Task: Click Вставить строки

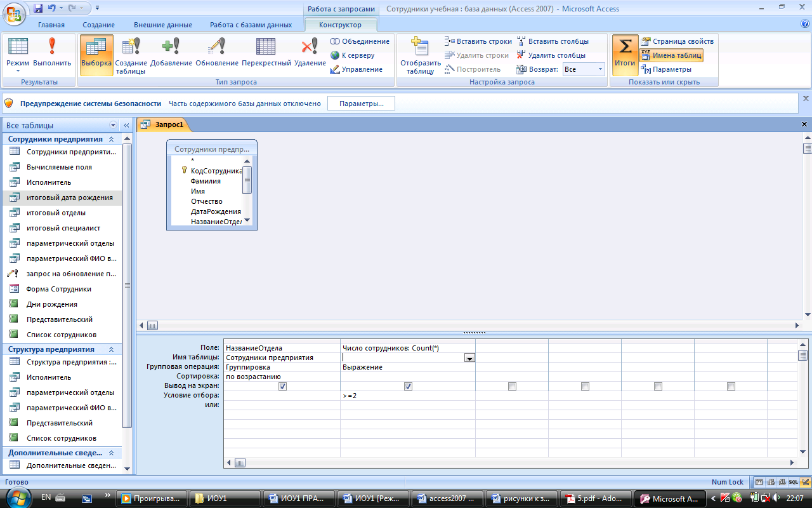Action: [x=478, y=41]
